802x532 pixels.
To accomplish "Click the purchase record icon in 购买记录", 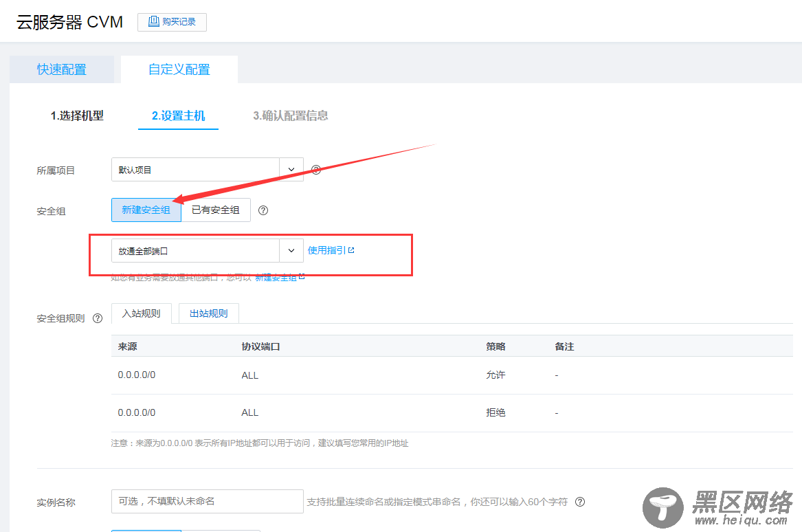I will (x=153, y=21).
